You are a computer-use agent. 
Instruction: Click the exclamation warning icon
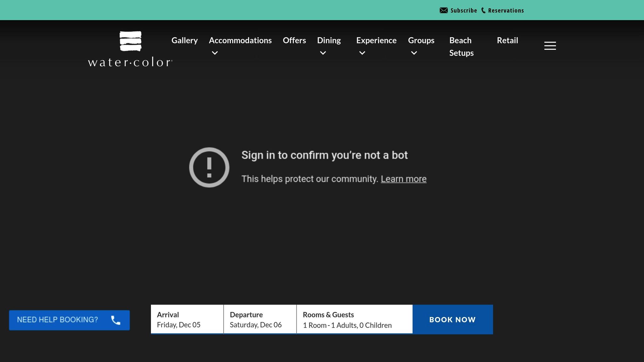(209, 167)
